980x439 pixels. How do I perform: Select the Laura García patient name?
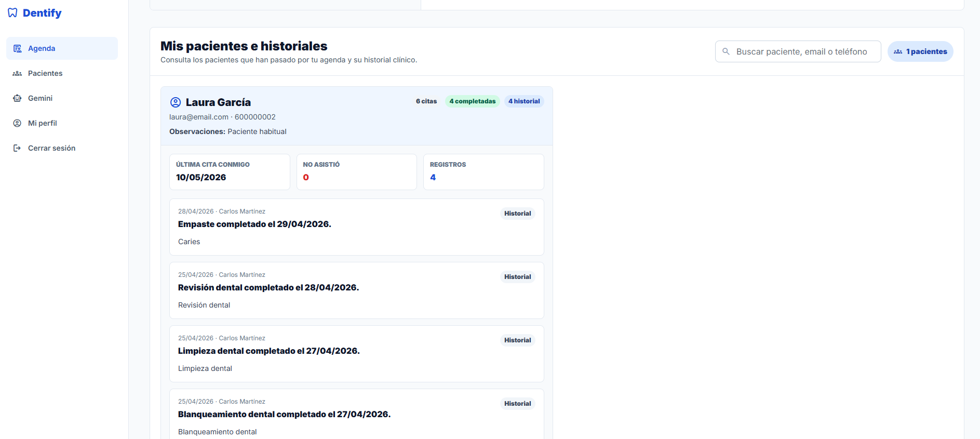[218, 102]
